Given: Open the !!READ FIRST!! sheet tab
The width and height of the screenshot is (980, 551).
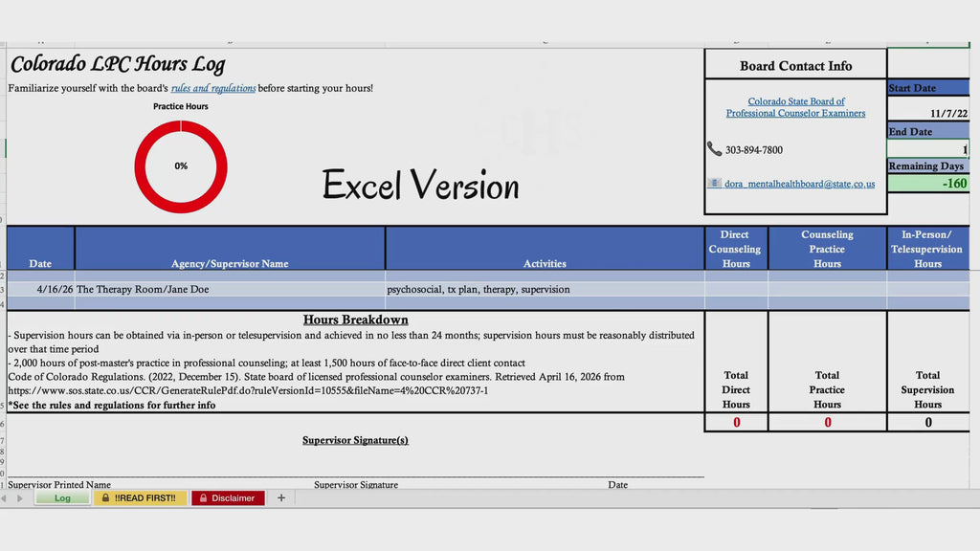Looking at the screenshot, I should (140, 497).
